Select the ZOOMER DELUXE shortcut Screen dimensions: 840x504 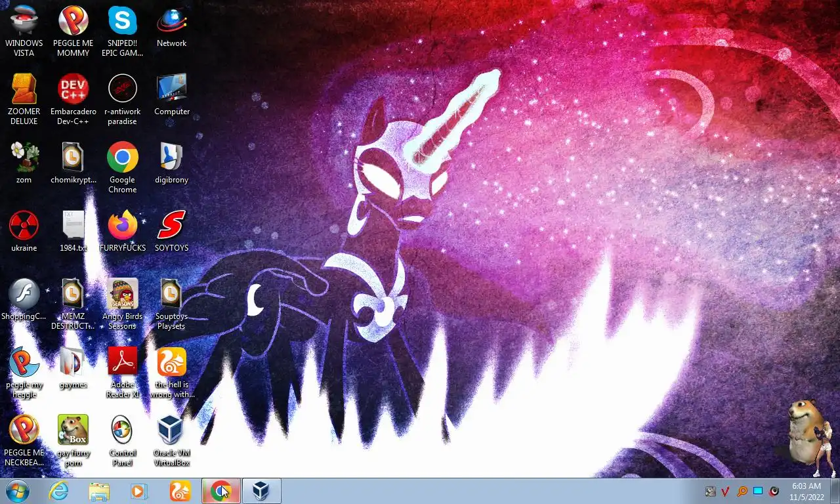pos(24,99)
